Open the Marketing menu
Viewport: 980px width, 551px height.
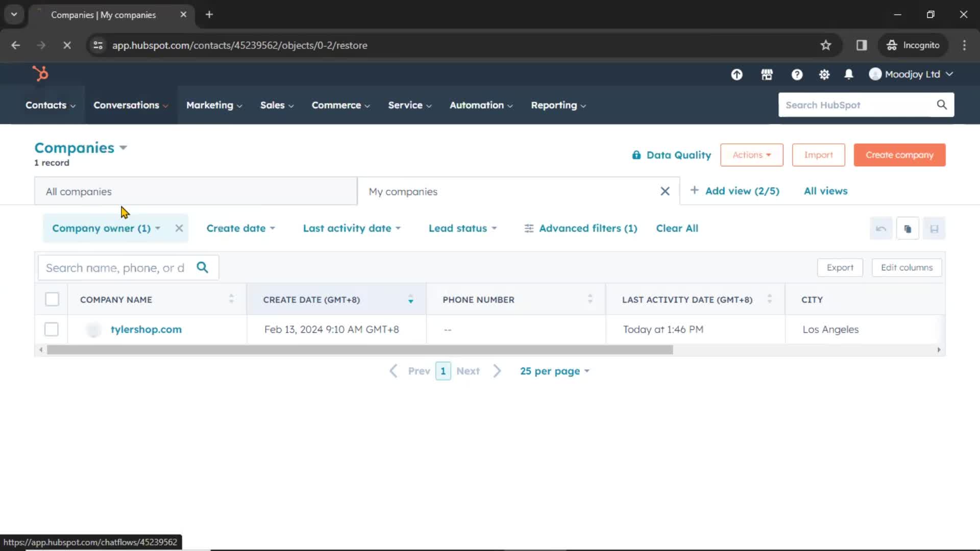(214, 105)
